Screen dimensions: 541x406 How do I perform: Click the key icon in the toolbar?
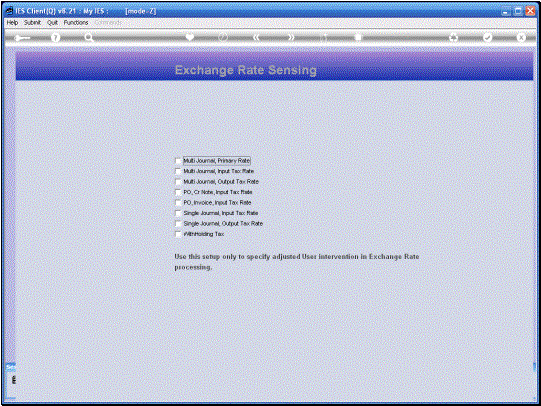[22, 38]
